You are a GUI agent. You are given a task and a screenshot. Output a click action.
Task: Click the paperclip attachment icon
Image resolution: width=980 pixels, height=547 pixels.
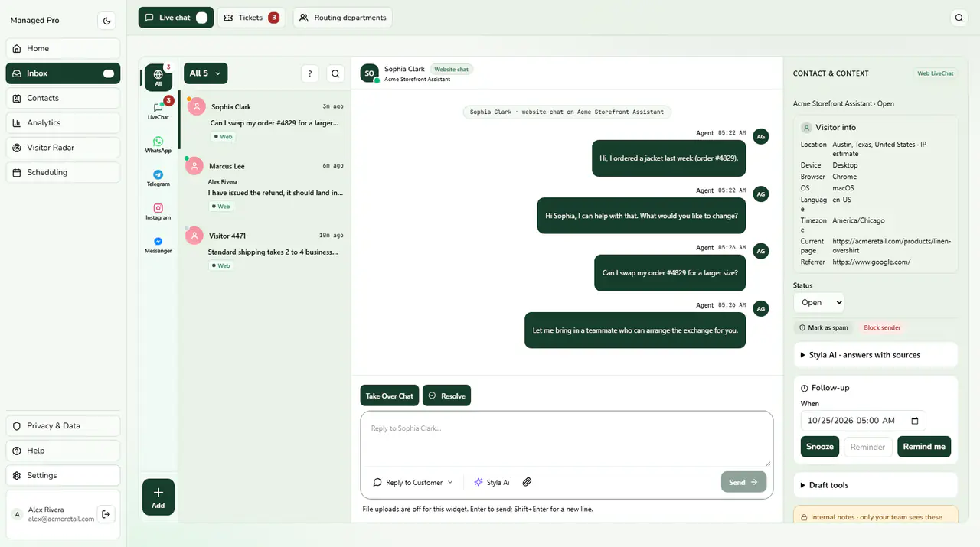tap(527, 482)
